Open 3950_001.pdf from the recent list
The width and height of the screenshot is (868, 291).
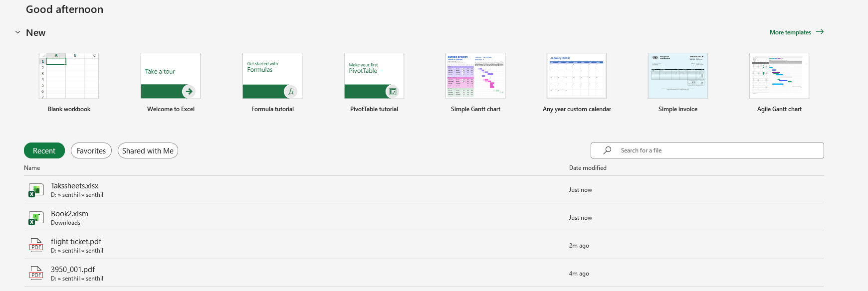point(424,274)
